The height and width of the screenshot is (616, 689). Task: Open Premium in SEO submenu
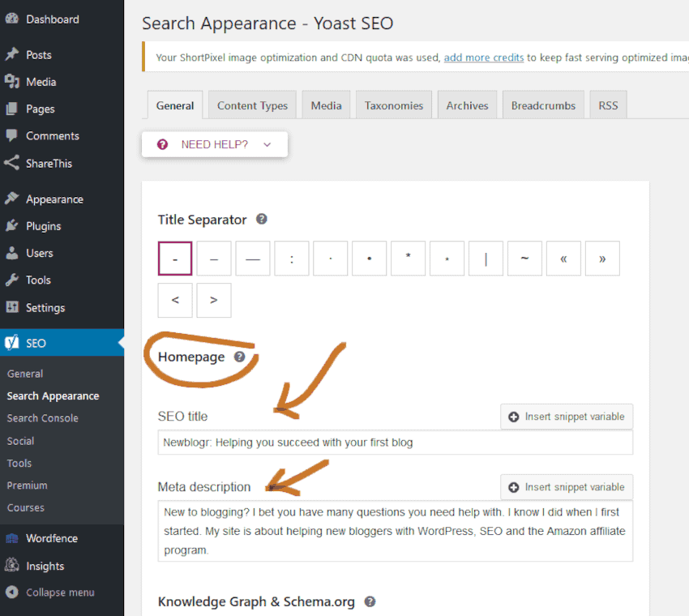click(27, 486)
